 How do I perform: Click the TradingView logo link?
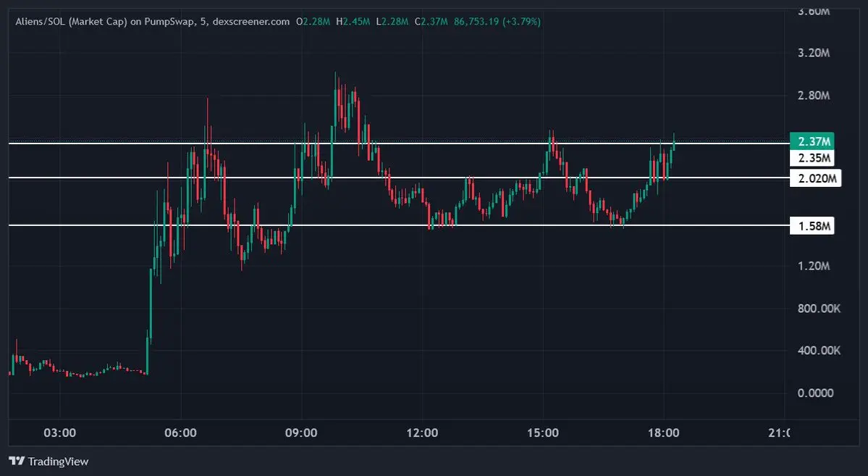(49, 461)
